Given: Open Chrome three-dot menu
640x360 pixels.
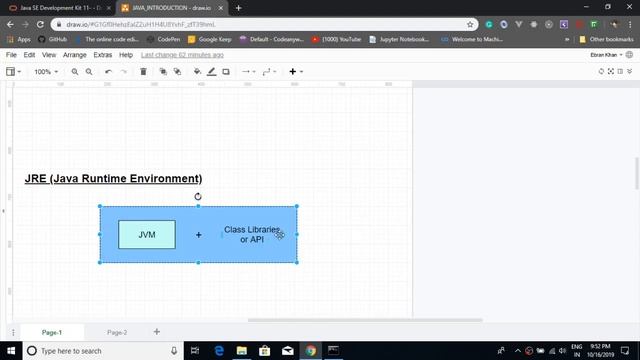Looking at the screenshot, I should point(630,24).
